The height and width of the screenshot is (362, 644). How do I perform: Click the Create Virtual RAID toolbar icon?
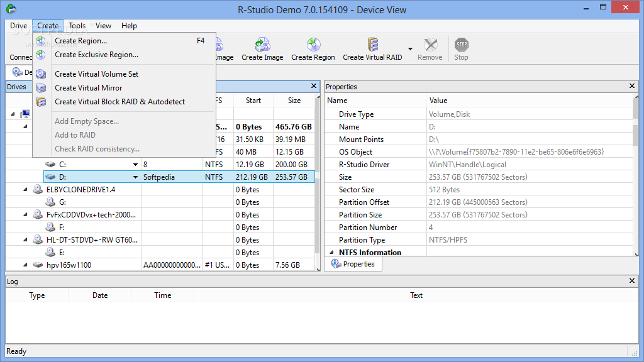(372, 45)
